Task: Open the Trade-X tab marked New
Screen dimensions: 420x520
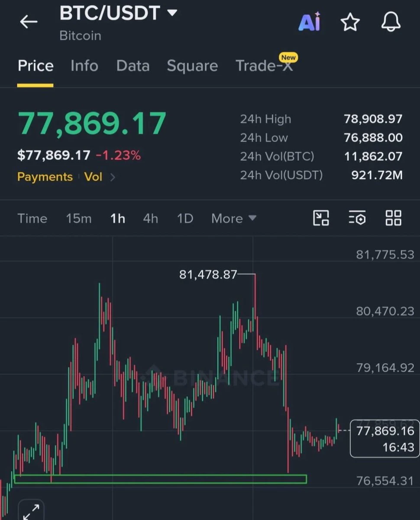Action: point(265,65)
